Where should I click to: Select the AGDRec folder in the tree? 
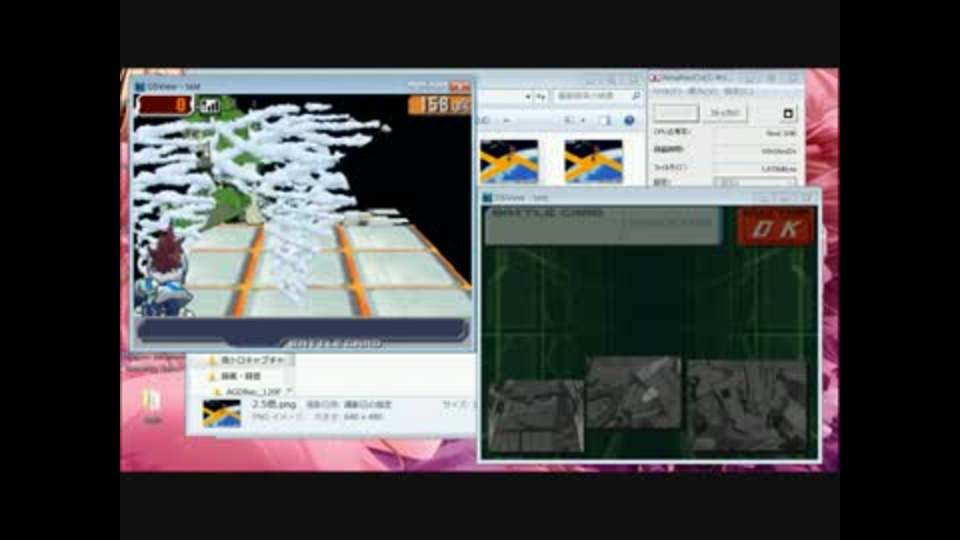(248, 391)
